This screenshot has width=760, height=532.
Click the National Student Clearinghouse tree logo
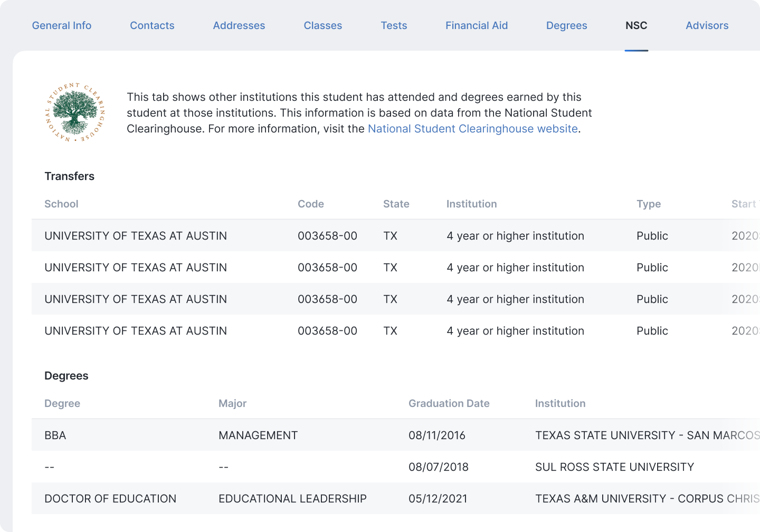point(75,112)
